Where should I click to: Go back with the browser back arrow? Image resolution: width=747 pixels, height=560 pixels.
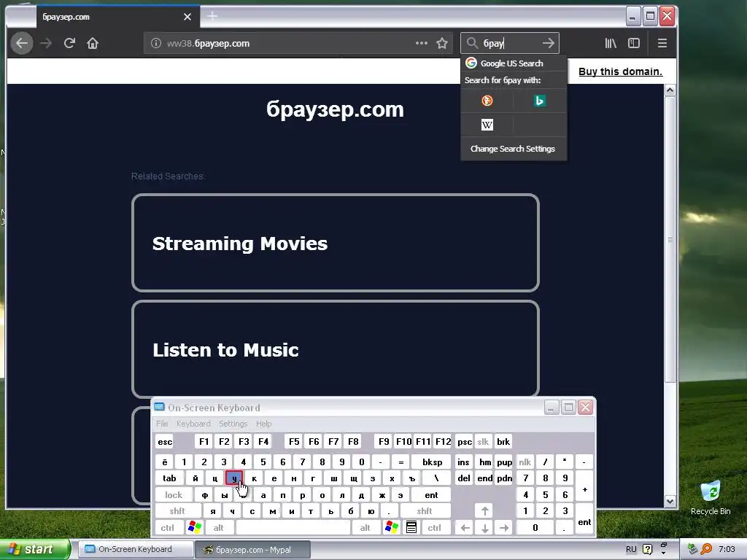(x=22, y=43)
